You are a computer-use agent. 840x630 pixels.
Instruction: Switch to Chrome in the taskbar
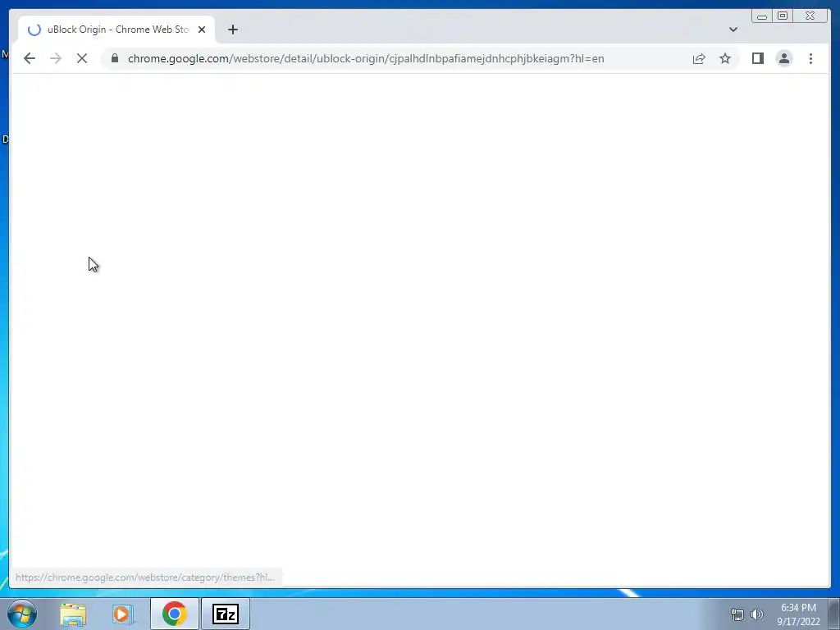[x=175, y=614]
